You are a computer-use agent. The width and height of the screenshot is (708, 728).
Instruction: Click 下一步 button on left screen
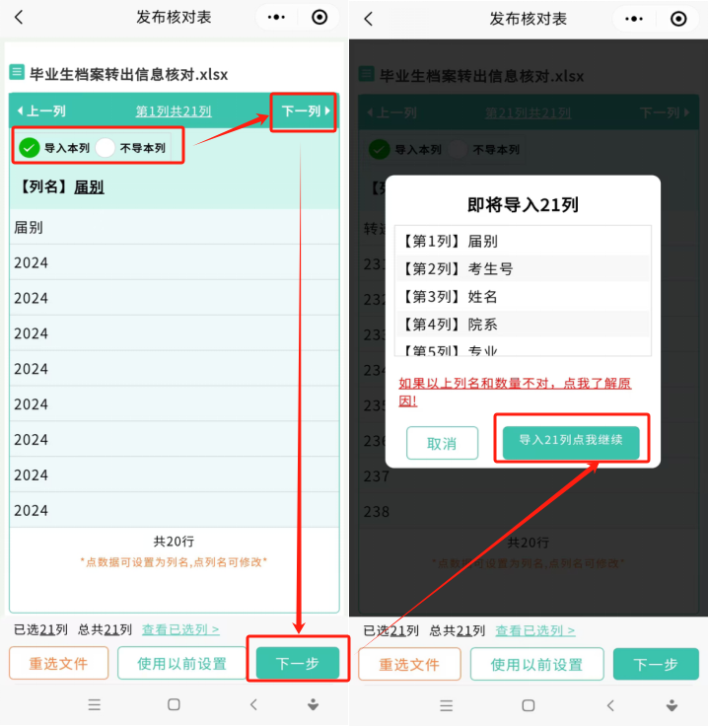(298, 663)
